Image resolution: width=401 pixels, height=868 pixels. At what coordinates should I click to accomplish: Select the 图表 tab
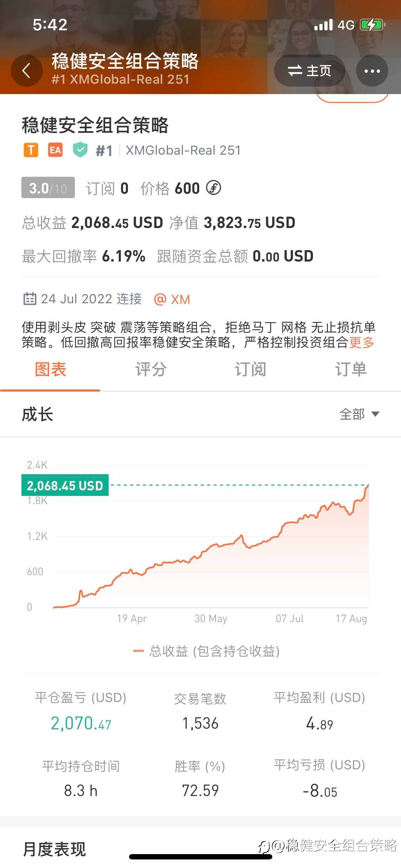coord(50,370)
